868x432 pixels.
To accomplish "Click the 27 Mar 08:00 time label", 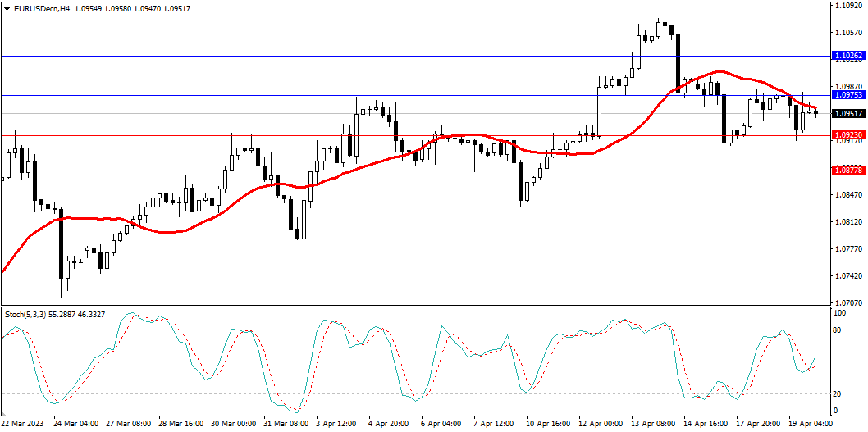I will click(128, 424).
